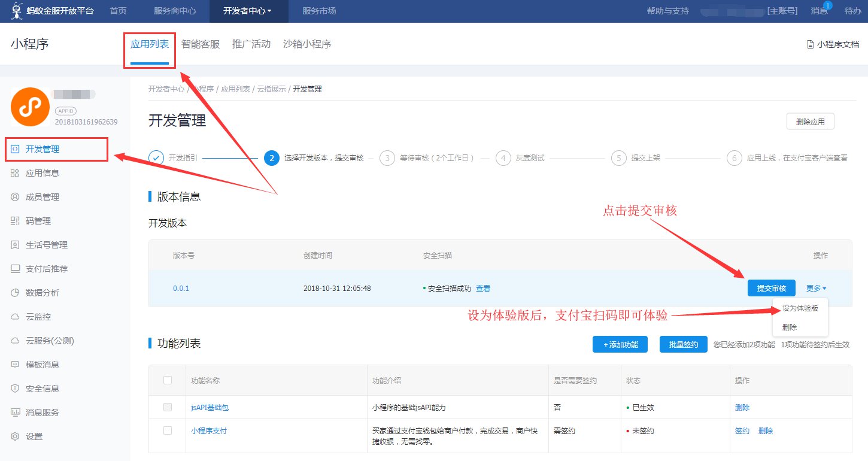Click step 4 灰度测试 in progress bar
Viewport: 868px width, 461px height.
520,158
